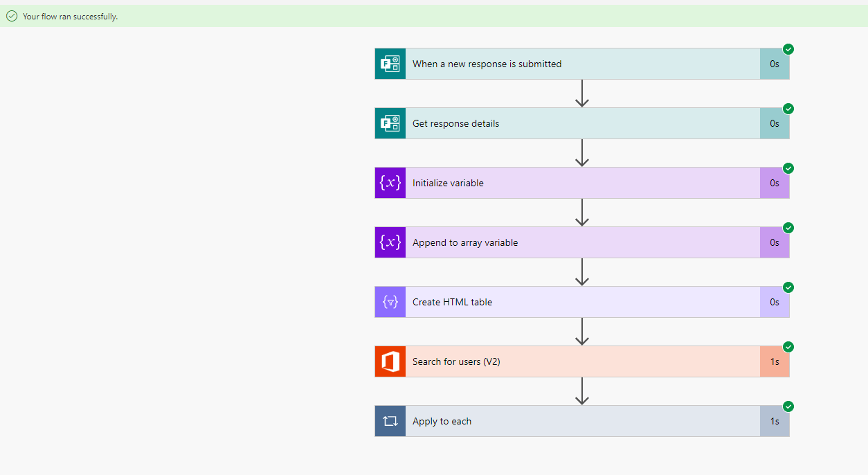Screen dimensions: 868x475
Task: Click the 1s duration badge on Search for users
Action: 775,361
